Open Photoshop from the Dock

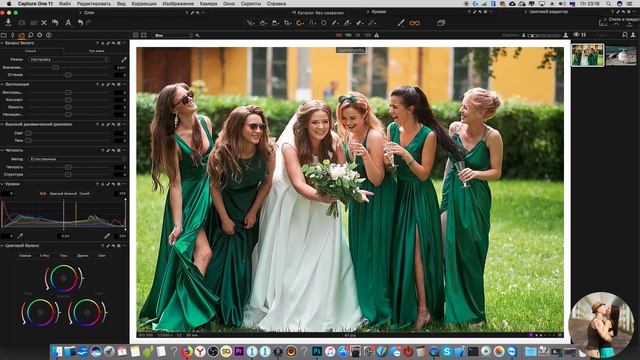[317, 351]
